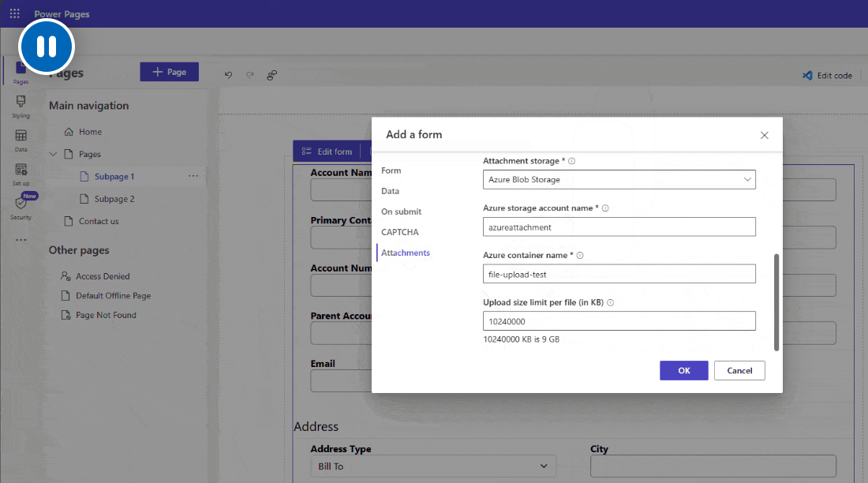
Task: Click the Power Pages title text
Action: point(62,14)
